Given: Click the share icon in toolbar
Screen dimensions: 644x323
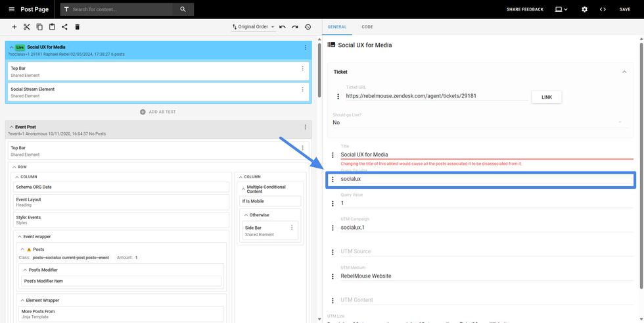Looking at the screenshot, I should [64, 27].
